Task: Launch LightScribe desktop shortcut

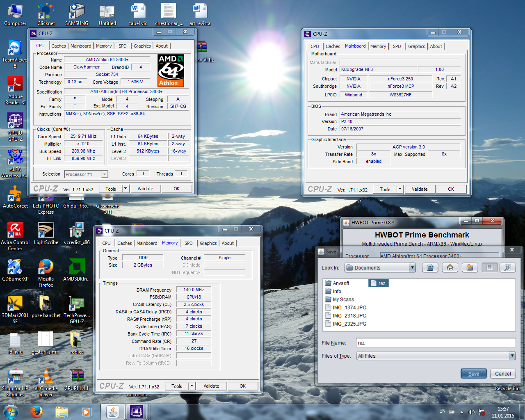Action: point(46,233)
